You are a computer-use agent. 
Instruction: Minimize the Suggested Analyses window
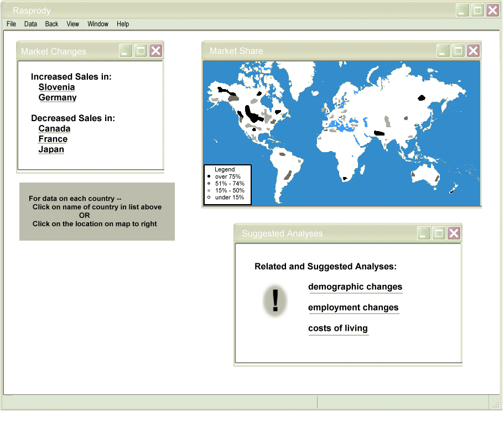[x=424, y=233]
